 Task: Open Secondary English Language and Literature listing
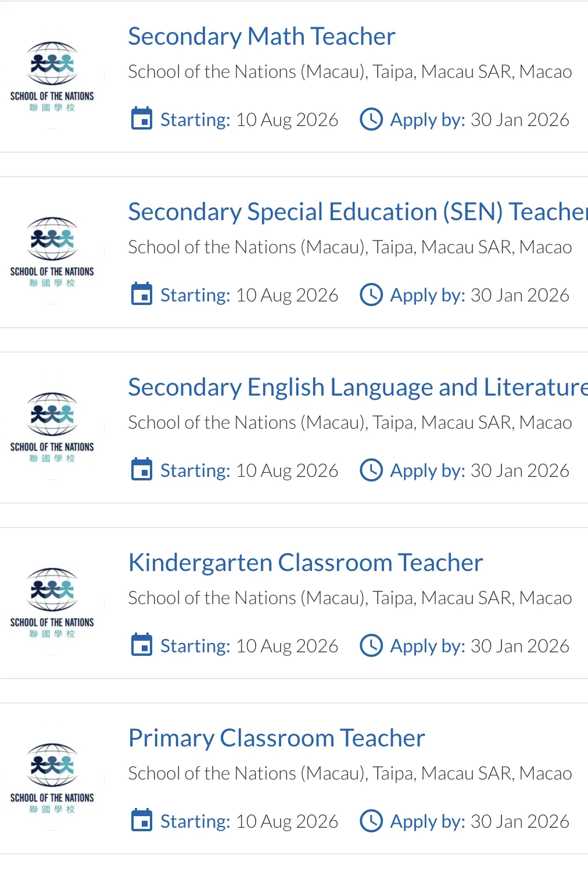coord(357,387)
